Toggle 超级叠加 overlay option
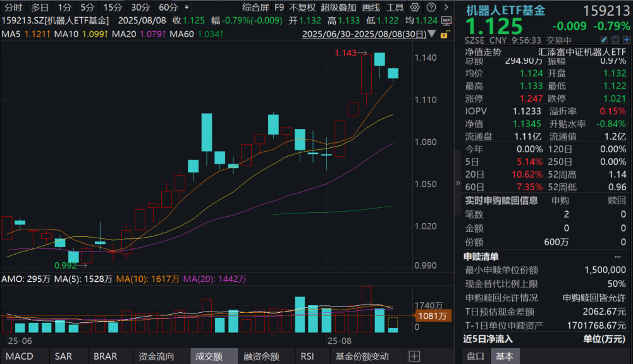 pyautogui.click(x=339, y=8)
